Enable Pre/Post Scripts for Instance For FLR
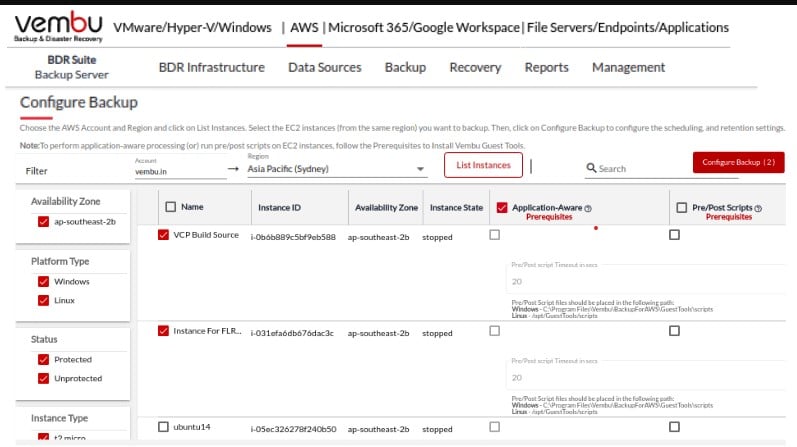Image resolution: width=797 pixels, height=447 pixels. pyautogui.click(x=675, y=331)
